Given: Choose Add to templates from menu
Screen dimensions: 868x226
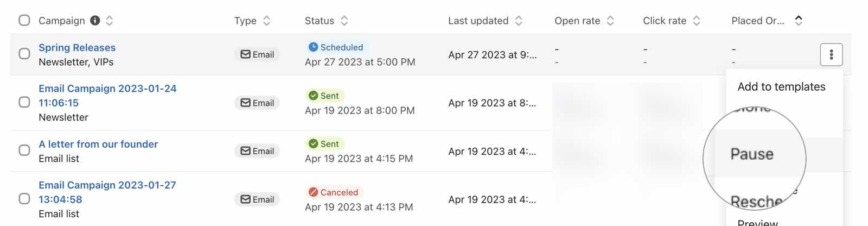Looking at the screenshot, I should click(781, 87).
